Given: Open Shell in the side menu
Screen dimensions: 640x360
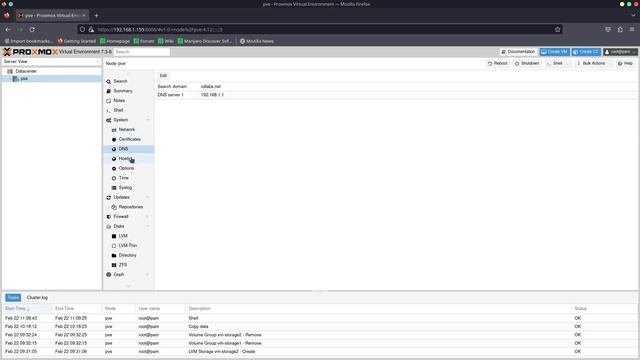Looking at the screenshot, I should point(118,110).
